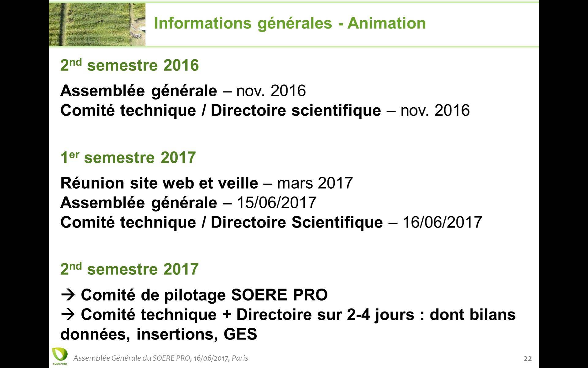This screenshot has width=588, height=368.
Task: Click the aerial field photo thumbnail
Action: [97, 24]
